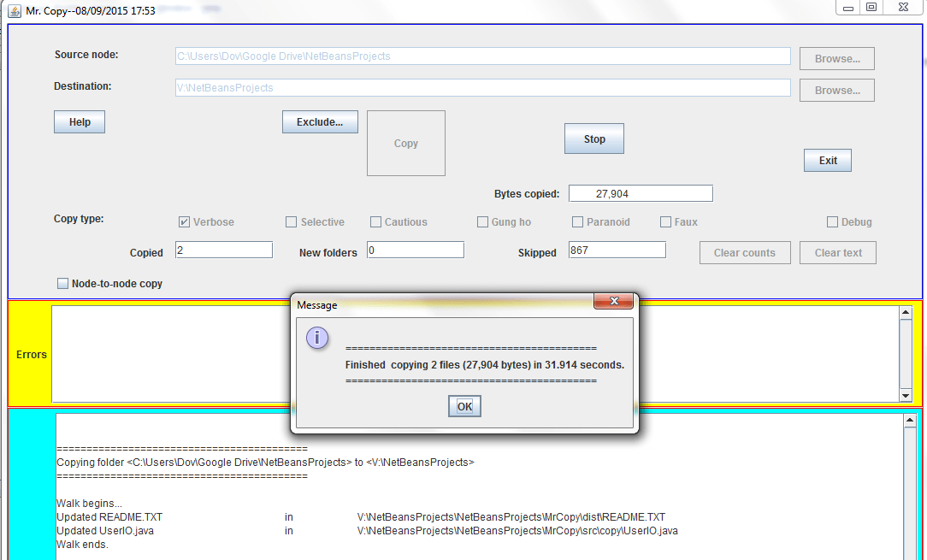
Task: Click Clear counts to reset statistics
Action: tap(745, 252)
